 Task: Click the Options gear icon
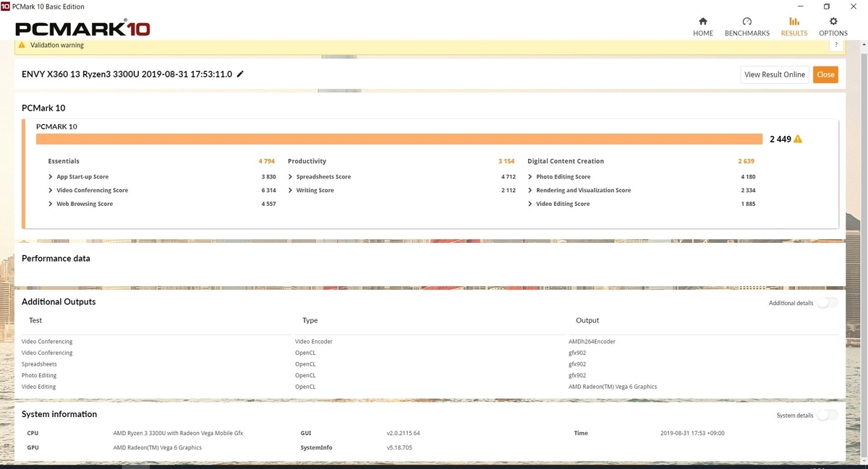pyautogui.click(x=833, y=22)
